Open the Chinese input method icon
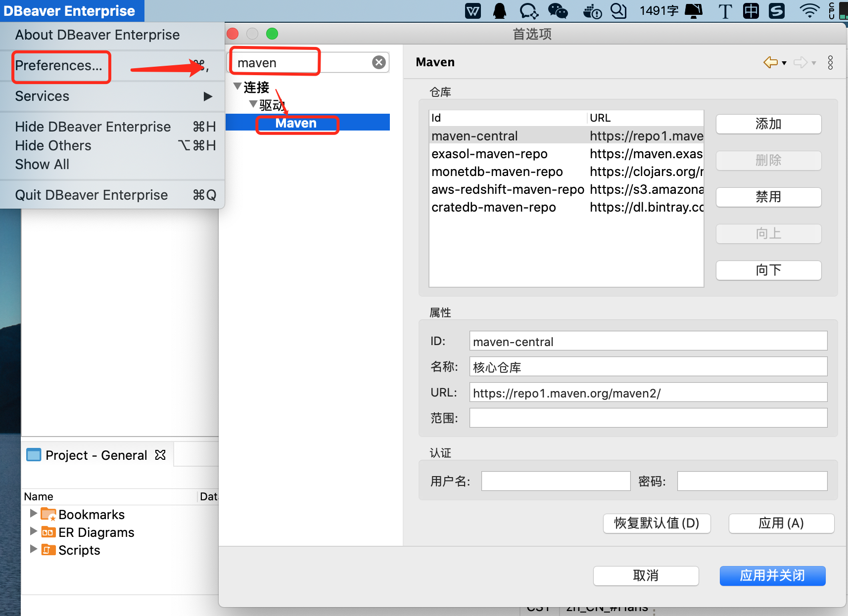The height and width of the screenshot is (616, 848). coord(751,10)
